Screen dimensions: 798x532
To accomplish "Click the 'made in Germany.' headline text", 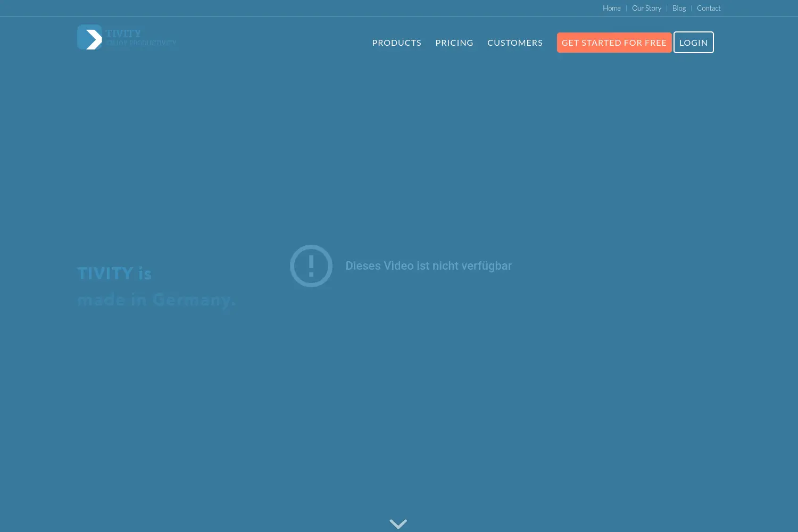I will (x=156, y=300).
